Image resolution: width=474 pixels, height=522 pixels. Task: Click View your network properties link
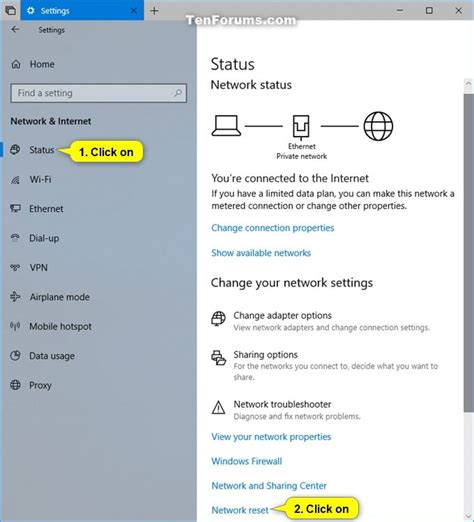(271, 437)
